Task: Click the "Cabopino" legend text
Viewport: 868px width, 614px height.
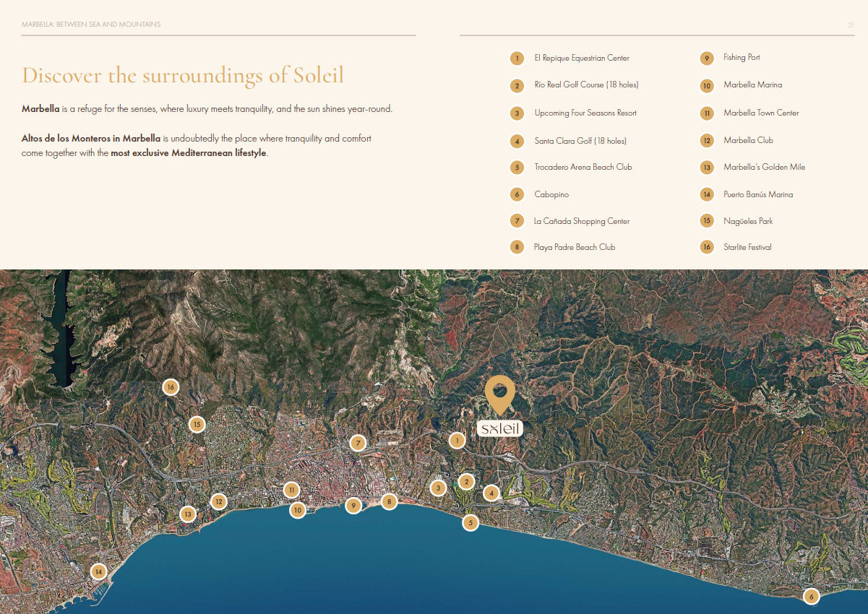Action: 551,195
